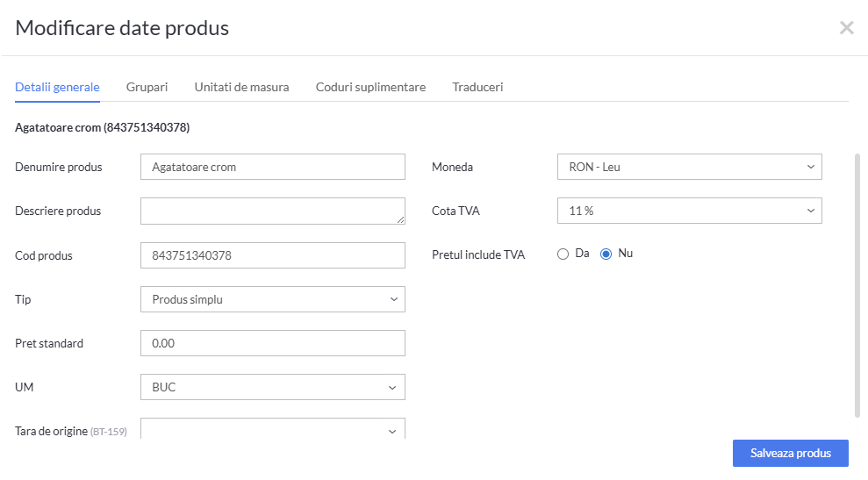Focus the Descriere produs text area
The width and height of the screenshot is (868, 480).
coord(273,211)
